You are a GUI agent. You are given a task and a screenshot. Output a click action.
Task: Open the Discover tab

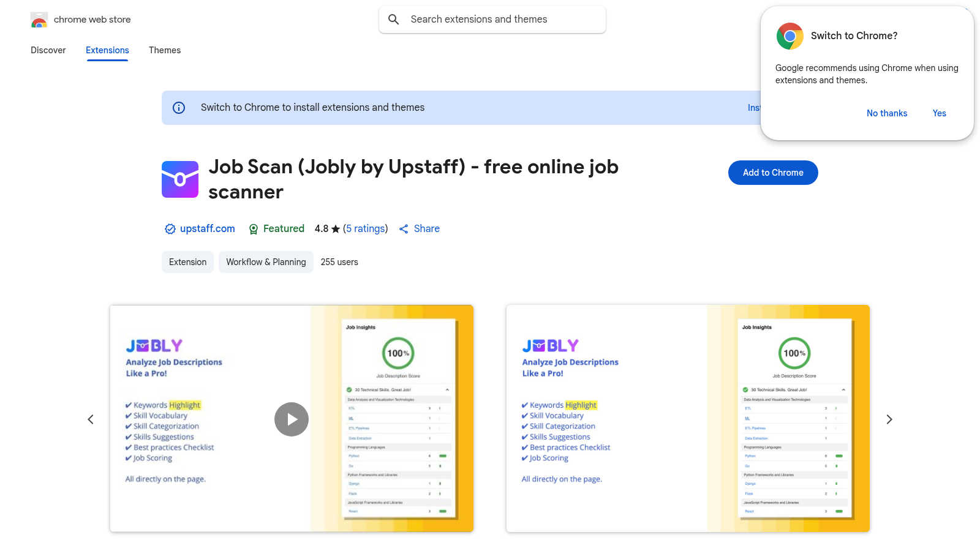(48, 50)
